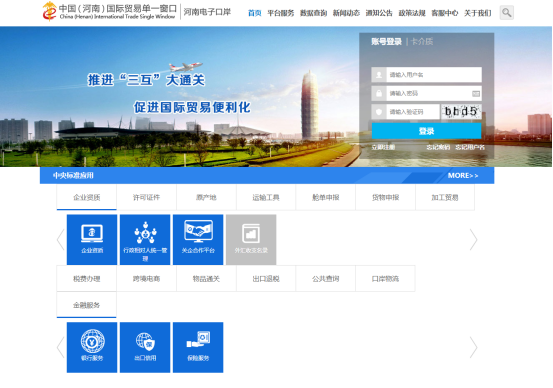Image resolution: width=553 pixels, height=388 pixels.
Task: Advance the upper tile carousel with right chevron
Action: [x=473, y=240]
